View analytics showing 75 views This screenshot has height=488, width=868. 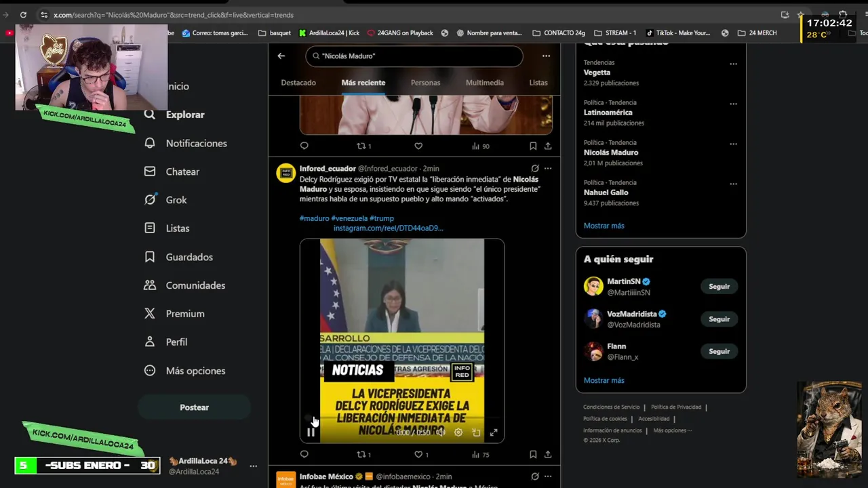[480, 454]
